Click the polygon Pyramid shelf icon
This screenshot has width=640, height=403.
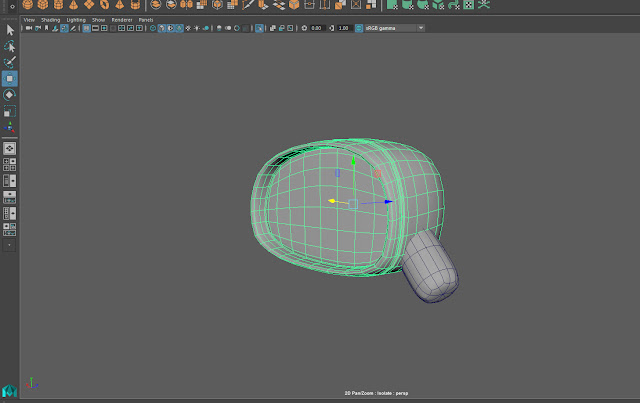coord(120,4)
